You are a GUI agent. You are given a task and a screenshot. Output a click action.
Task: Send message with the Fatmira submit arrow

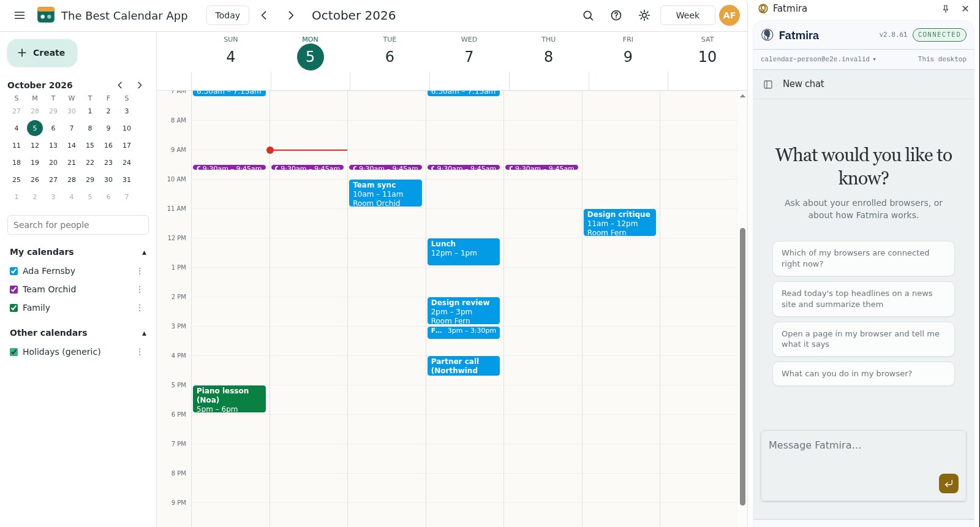(948, 483)
